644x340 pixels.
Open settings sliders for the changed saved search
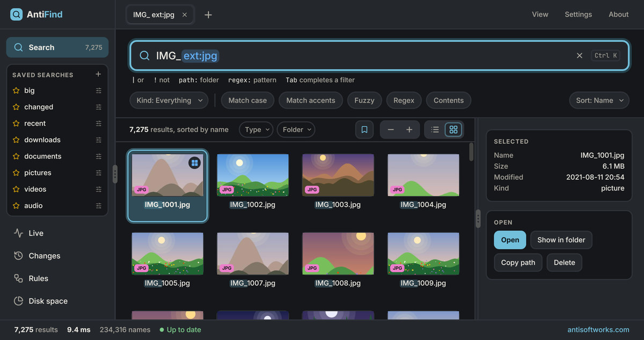click(99, 107)
